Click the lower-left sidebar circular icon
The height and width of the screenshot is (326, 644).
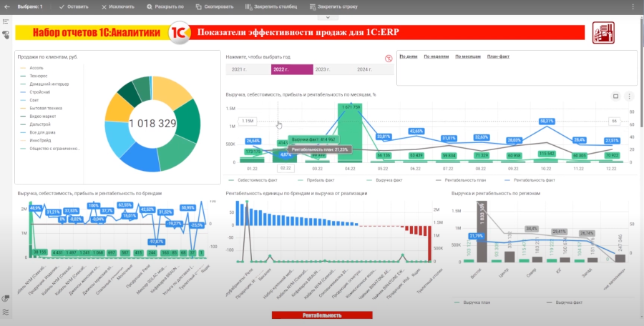[x=6, y=299]
